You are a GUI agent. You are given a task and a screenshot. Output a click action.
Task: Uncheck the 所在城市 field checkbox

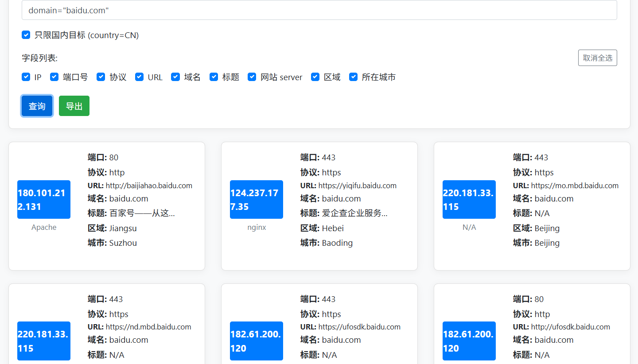[x=354, y=77]
